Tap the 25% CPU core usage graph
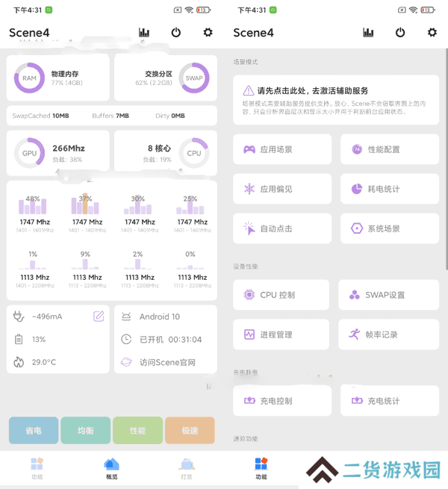Image resolution: width=448 pixels, height=489 pixels. tap(190, 205)
